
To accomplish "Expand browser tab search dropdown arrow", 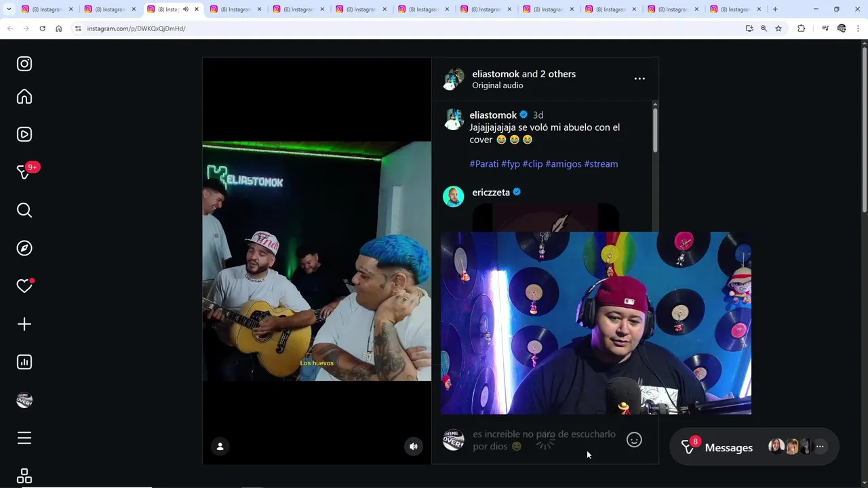I will [9, 9].
